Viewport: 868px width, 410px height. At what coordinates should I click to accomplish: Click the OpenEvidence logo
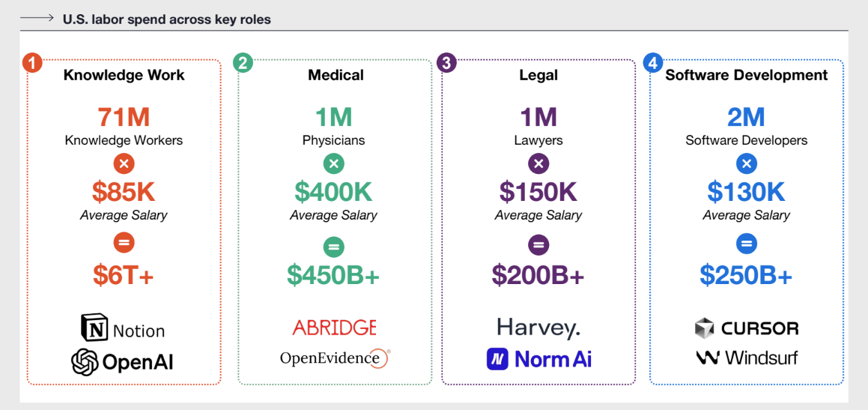[x=336, y=358]
